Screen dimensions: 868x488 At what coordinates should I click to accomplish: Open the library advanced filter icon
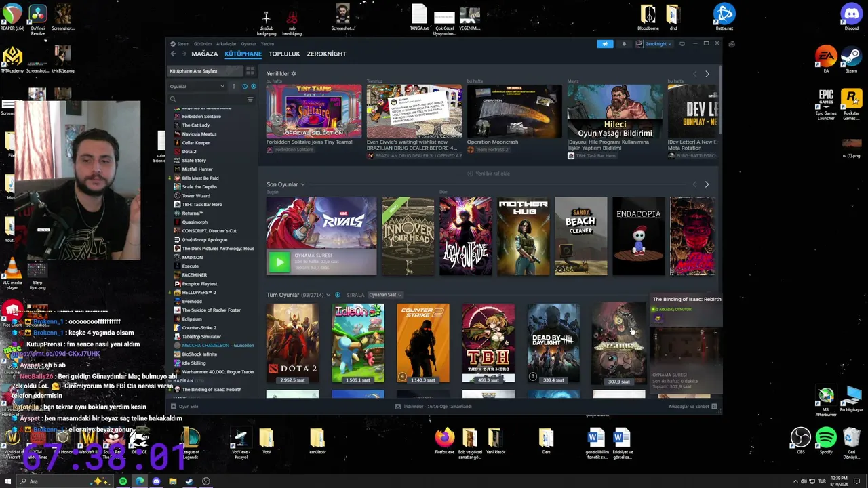click(x=250, y=100)
